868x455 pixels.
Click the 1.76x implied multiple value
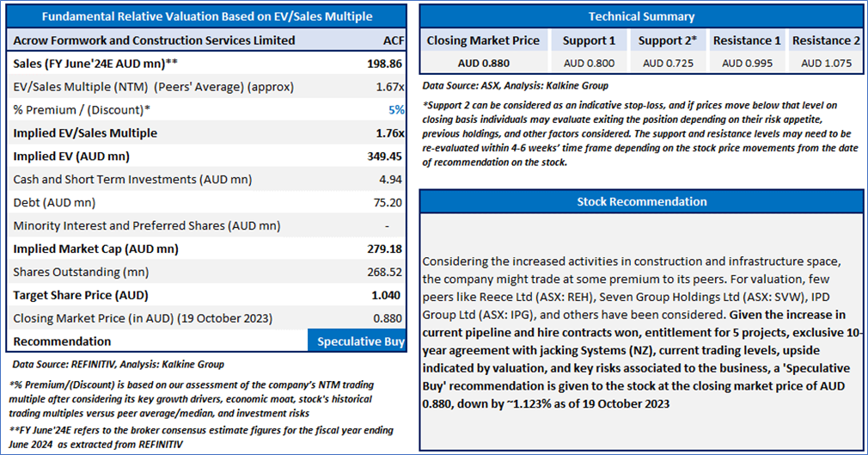(389, 133)
